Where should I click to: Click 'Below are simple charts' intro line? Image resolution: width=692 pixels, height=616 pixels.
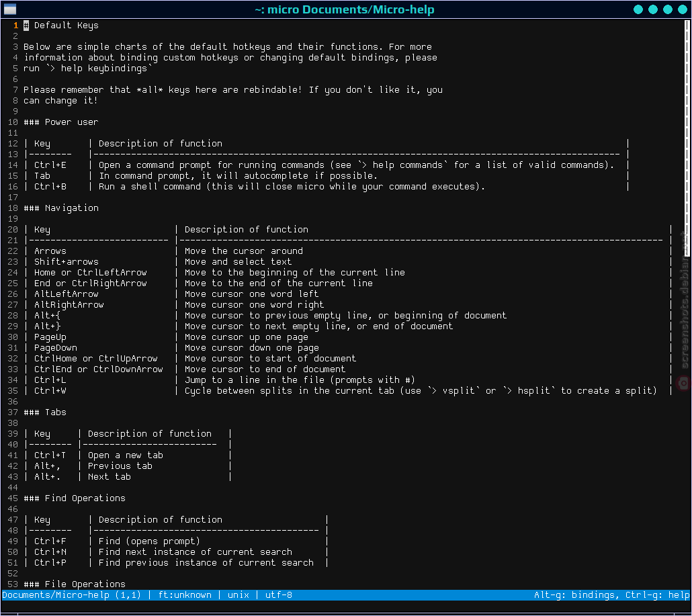point(228,46)
